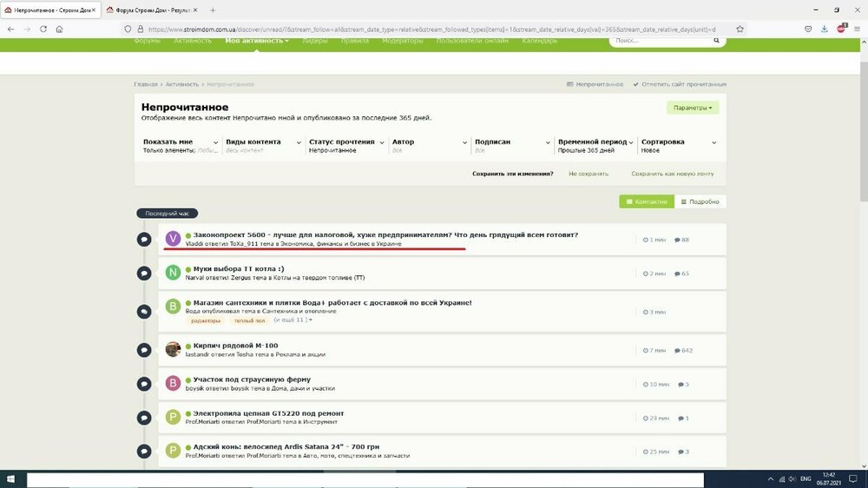Open the browser hamburger menu
The height and width of the screenshot is (488, 868).
coord(857,29)
